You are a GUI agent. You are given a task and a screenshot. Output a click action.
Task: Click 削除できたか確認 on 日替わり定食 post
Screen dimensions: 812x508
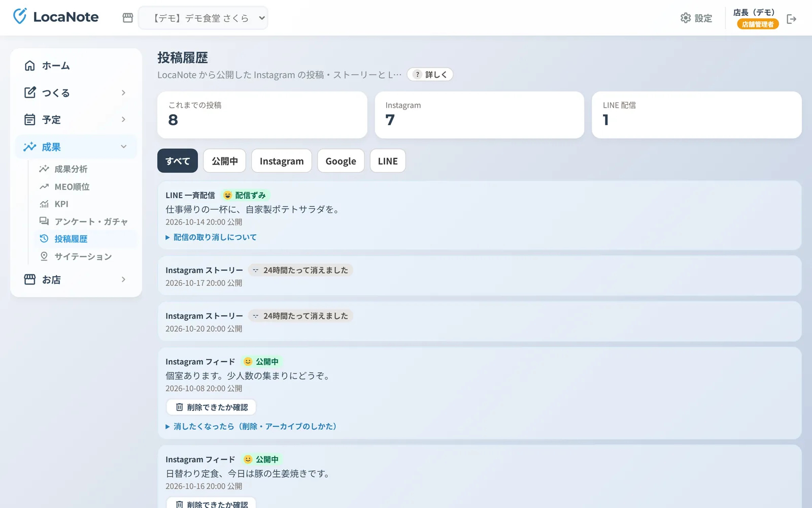pos(211,504)
